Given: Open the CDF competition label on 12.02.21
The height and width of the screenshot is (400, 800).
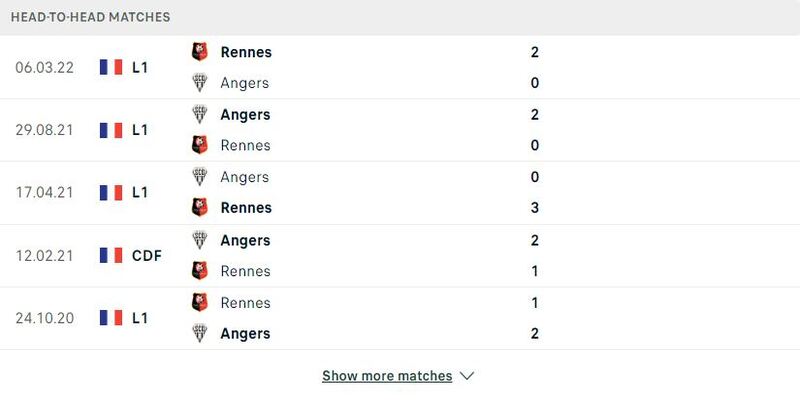Looking at the screenshot, I should click(147, 255).
